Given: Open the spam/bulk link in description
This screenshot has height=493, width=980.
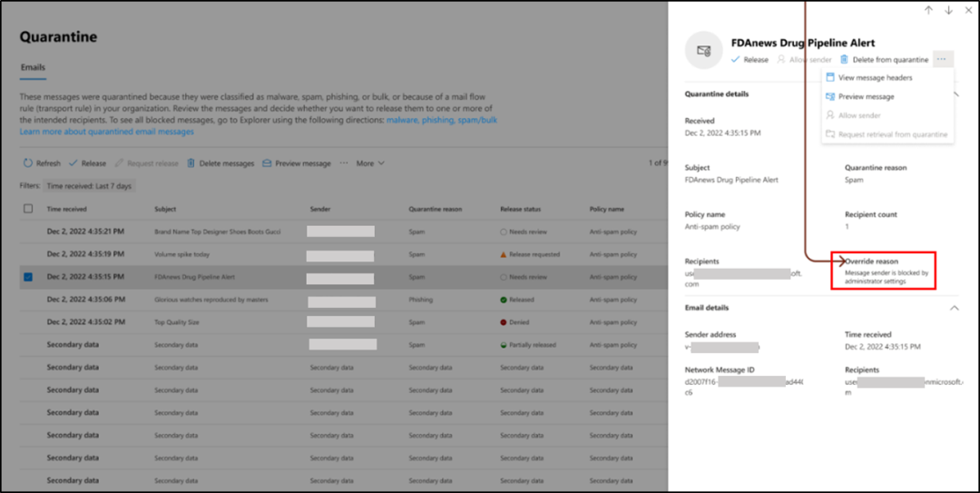Looking at the screenshot, I should pyautogui.click(x=477, y=120).
